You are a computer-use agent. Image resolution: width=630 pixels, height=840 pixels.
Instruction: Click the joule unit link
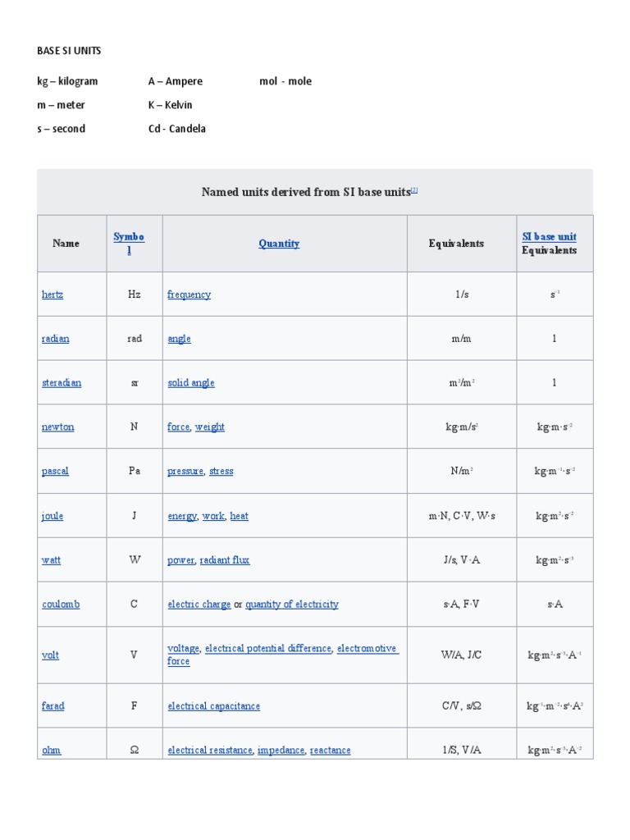52,516
